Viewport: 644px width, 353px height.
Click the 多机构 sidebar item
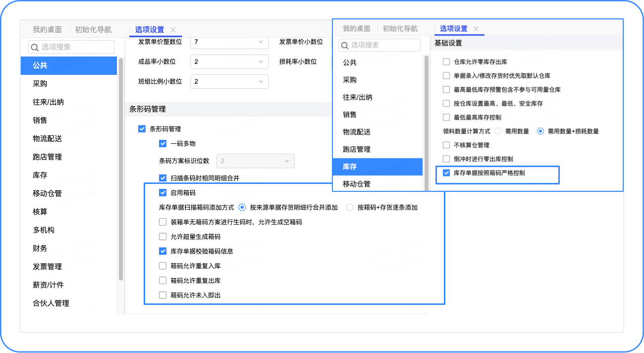pos(44,230)
